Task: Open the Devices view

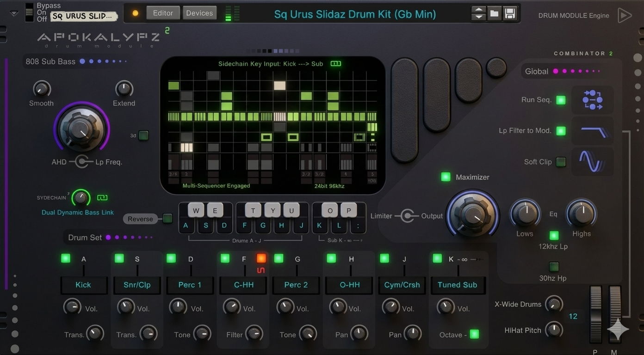Action: coord(199,13)
